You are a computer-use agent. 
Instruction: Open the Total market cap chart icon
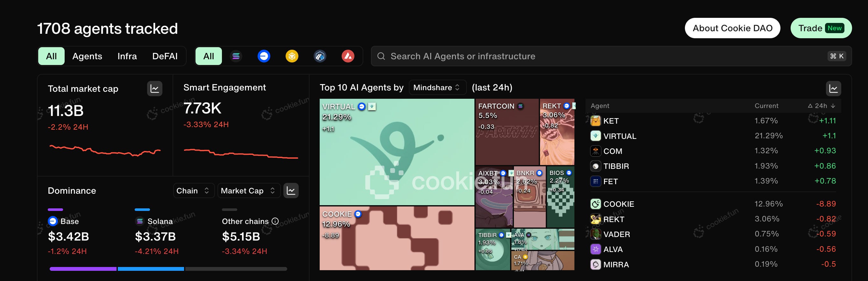point(155,89)
